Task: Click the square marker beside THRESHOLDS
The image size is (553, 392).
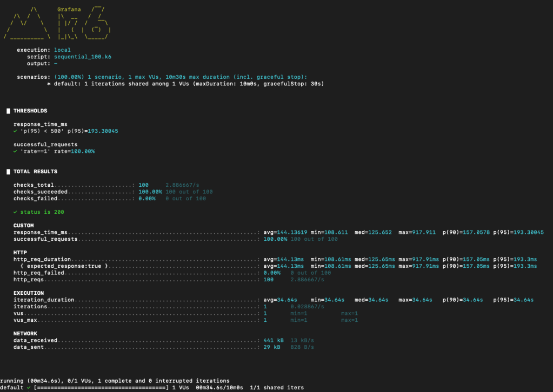Action: point(8,111)
